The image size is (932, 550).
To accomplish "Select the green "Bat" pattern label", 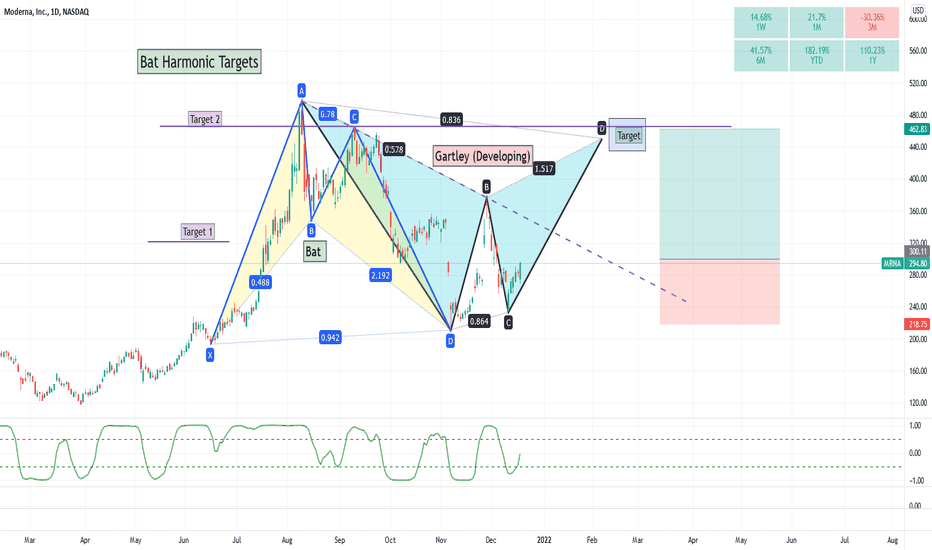I will (x=314, y=252).
